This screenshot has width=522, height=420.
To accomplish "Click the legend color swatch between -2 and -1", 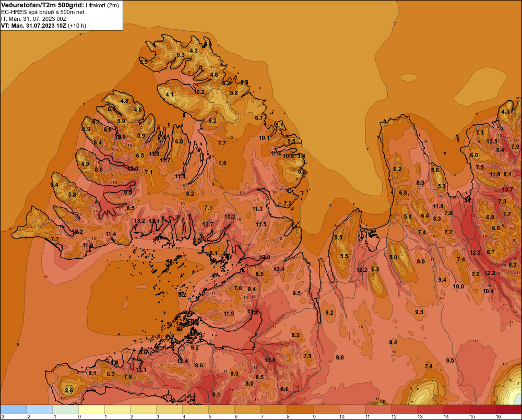I will (x=39, y=410).
